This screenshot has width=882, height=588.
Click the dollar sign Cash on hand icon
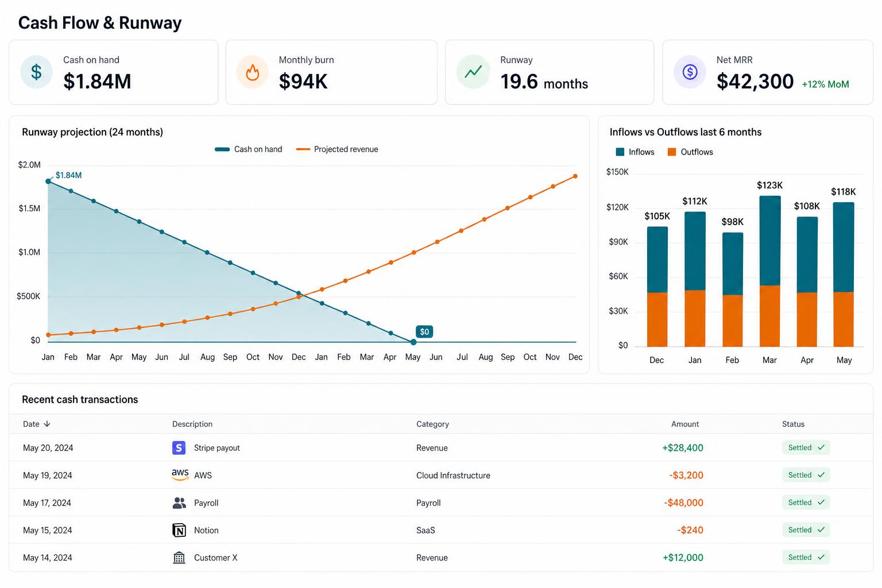36,72
